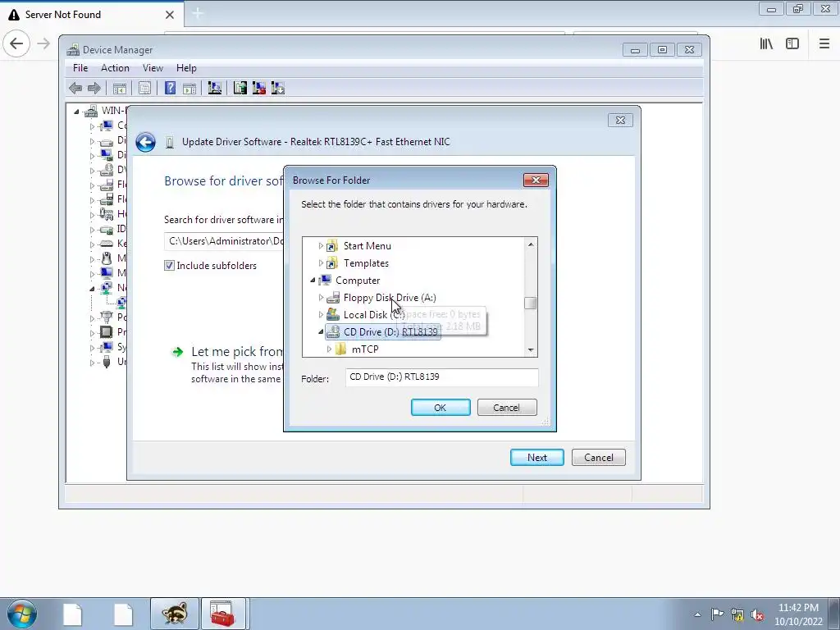
Task: Click the Show/Hide Console Tree toolbar icon
Action: click(120, 88)
